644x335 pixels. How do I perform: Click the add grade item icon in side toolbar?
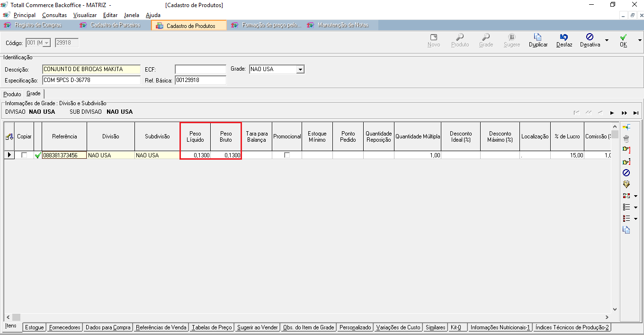pyautogui.click(x=626, y=127)
